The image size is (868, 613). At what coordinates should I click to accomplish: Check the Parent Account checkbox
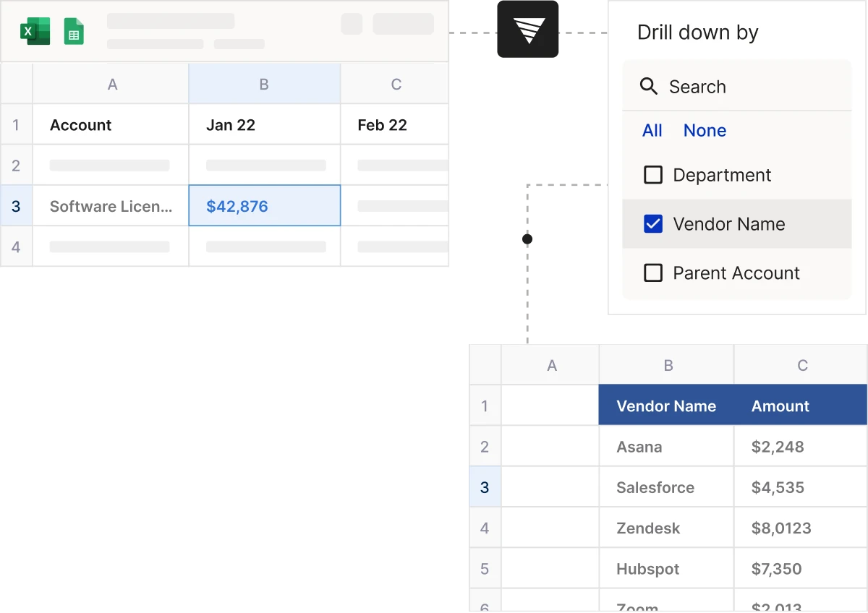[653, 273]
